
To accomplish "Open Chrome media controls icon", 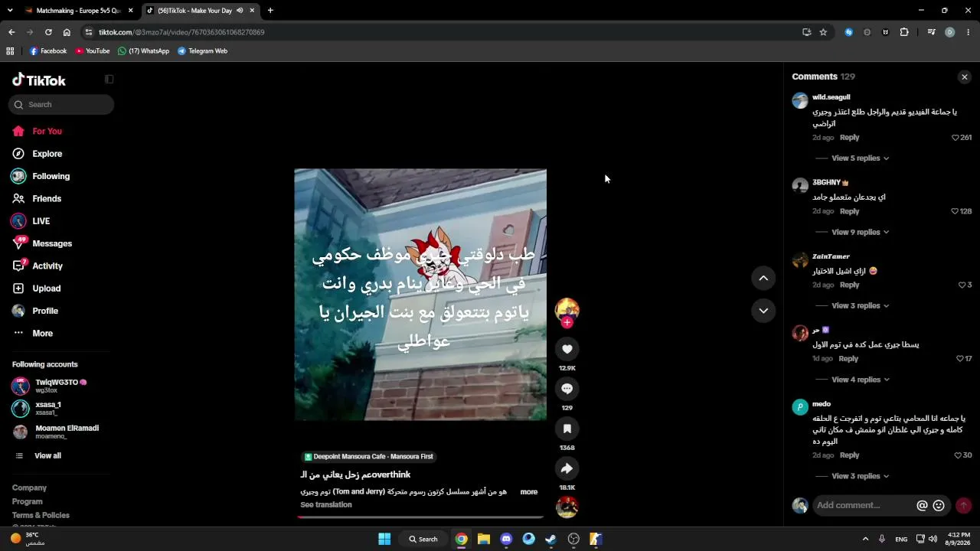I will pyautogui.click(x=931, y=32).
